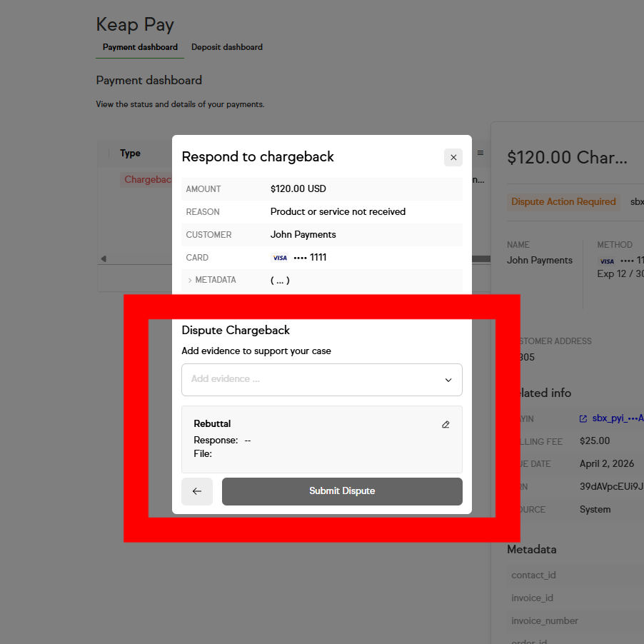Screen dimensions: 644x644
Task: Close the Respond to chargeback dialog
Action: 453,157
